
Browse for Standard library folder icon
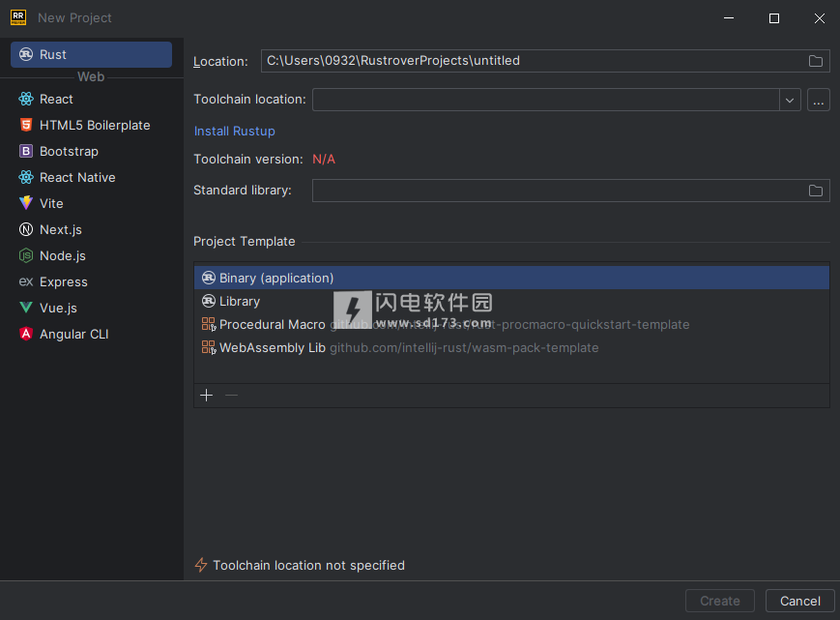pos(816,191)
